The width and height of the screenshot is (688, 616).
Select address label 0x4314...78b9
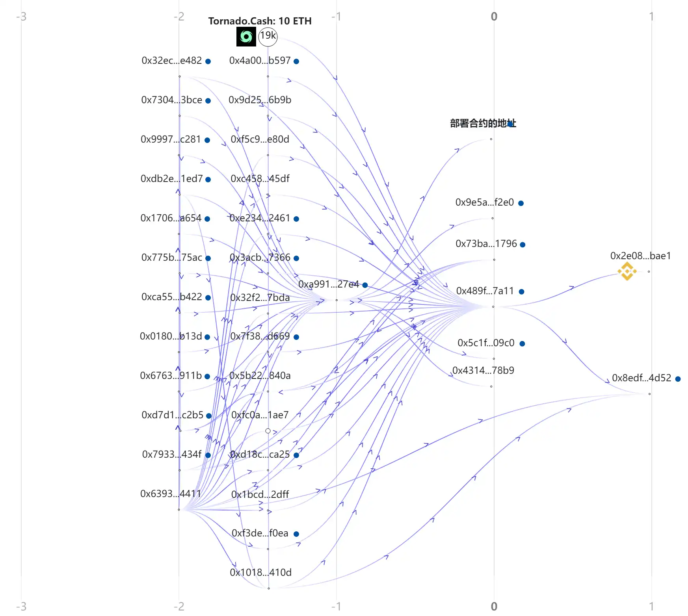483,370
